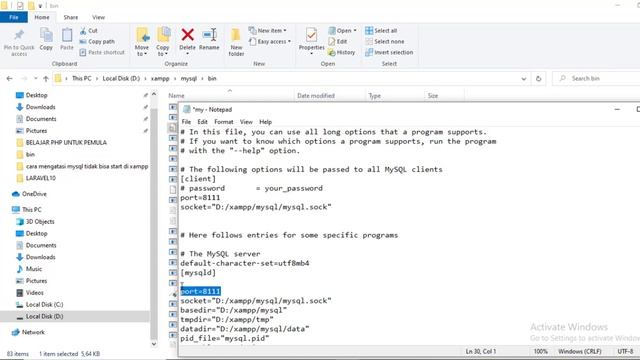Screen dimensions: 640x360
Task: Click the Edit ribbon button
Action: click(338, 42)
